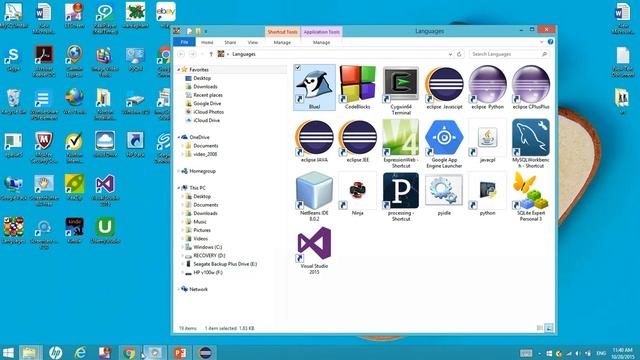
Task: Open Google Drive in Favorites
Action: (207, 103)
